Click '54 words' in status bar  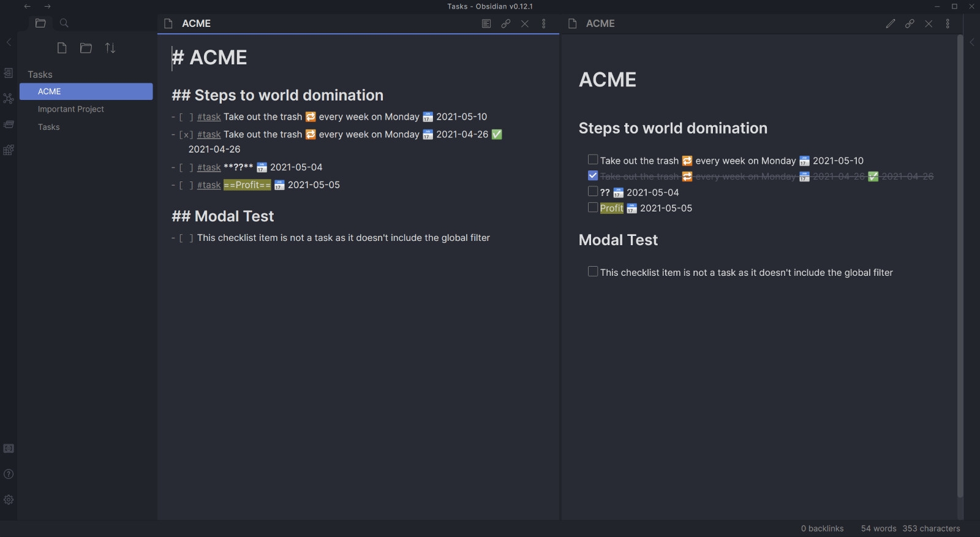(878, 528)
